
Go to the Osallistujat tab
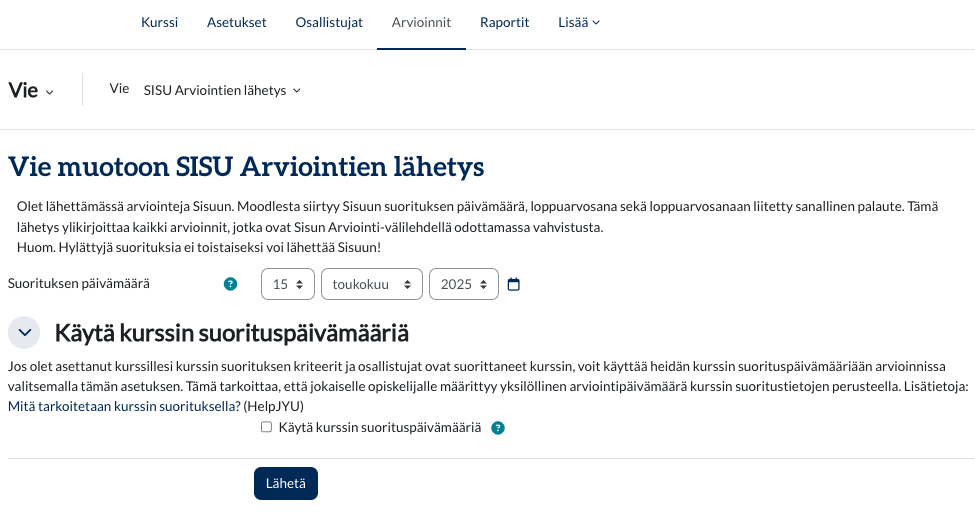click(329, 23)
